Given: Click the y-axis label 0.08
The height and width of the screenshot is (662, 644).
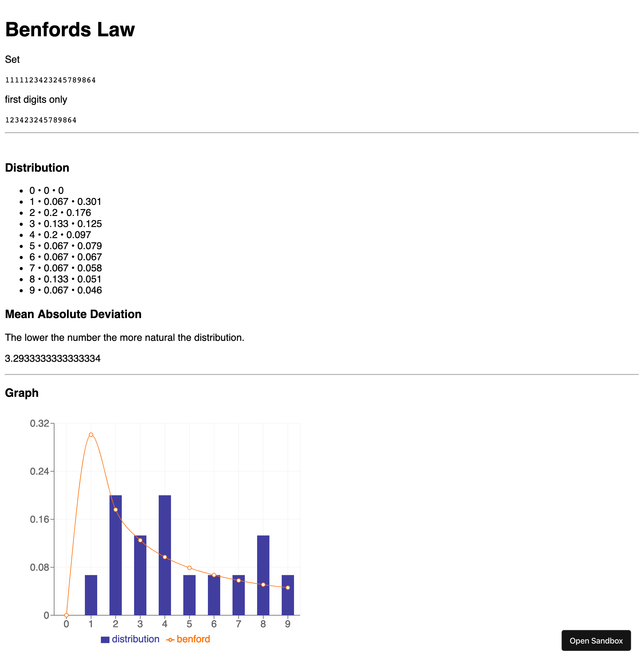Looking at the screenshot, I should (x=40, y=567).
